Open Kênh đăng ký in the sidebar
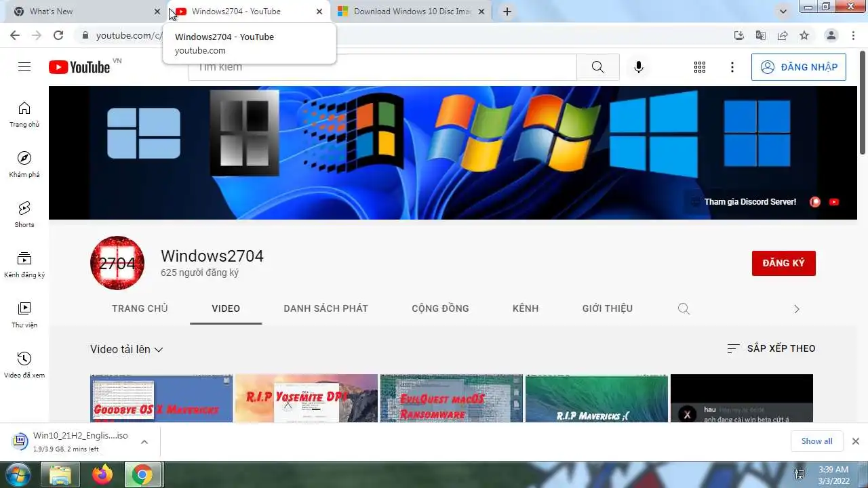 coord(24,265)
